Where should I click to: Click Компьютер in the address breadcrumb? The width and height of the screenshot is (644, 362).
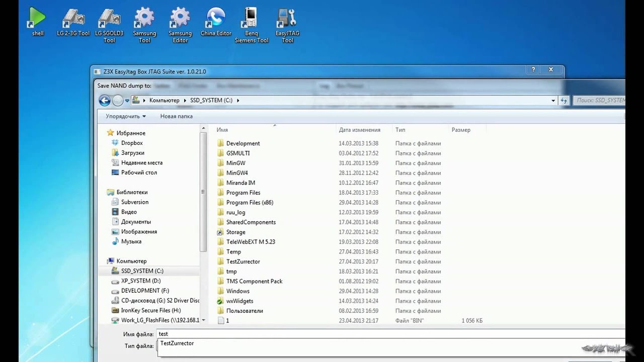[x=164, y=101]
